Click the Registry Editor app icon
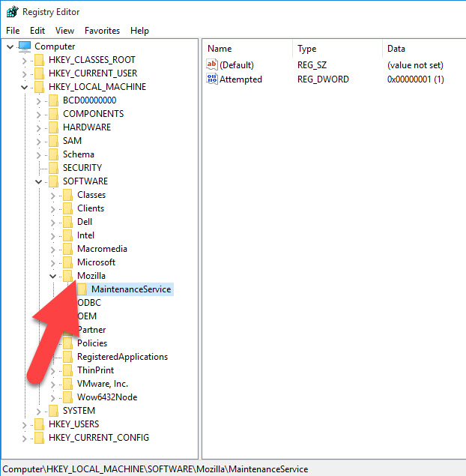The height and width of the screenshot is (476, 466). [12, 12]
